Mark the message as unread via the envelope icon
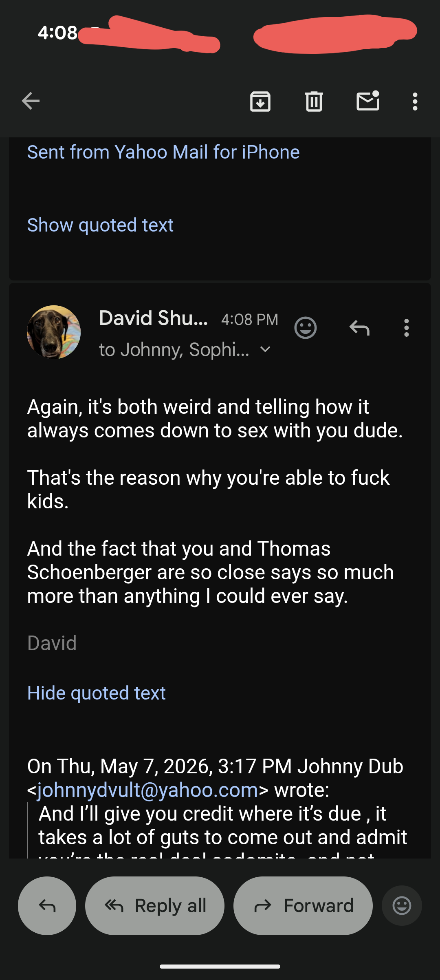The height and width of the screenshot is (980, 440). [x=368, y=101]
